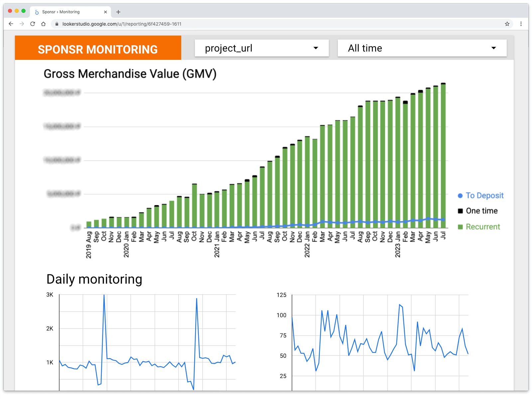Open the browser home page
532x399 pixels.
43,24
